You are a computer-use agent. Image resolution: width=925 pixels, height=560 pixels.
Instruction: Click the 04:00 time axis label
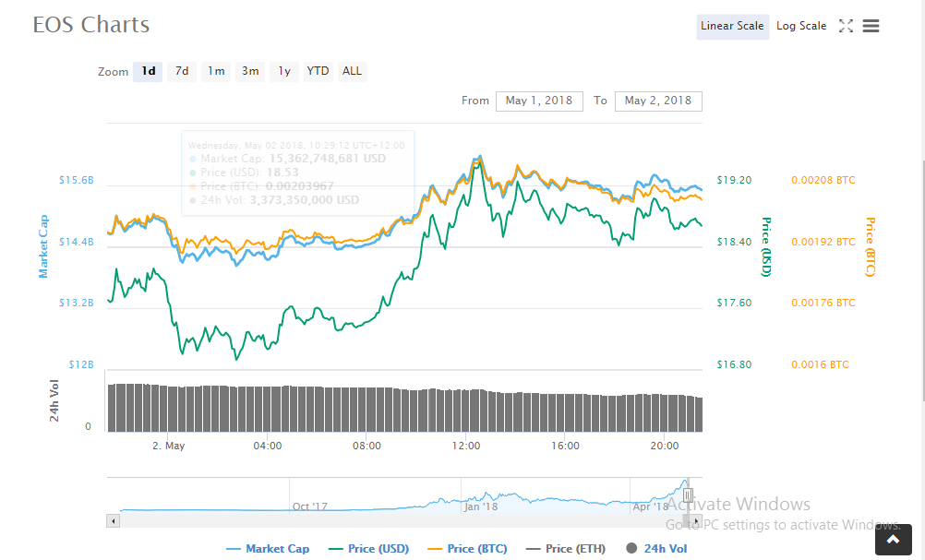(267, 447)
